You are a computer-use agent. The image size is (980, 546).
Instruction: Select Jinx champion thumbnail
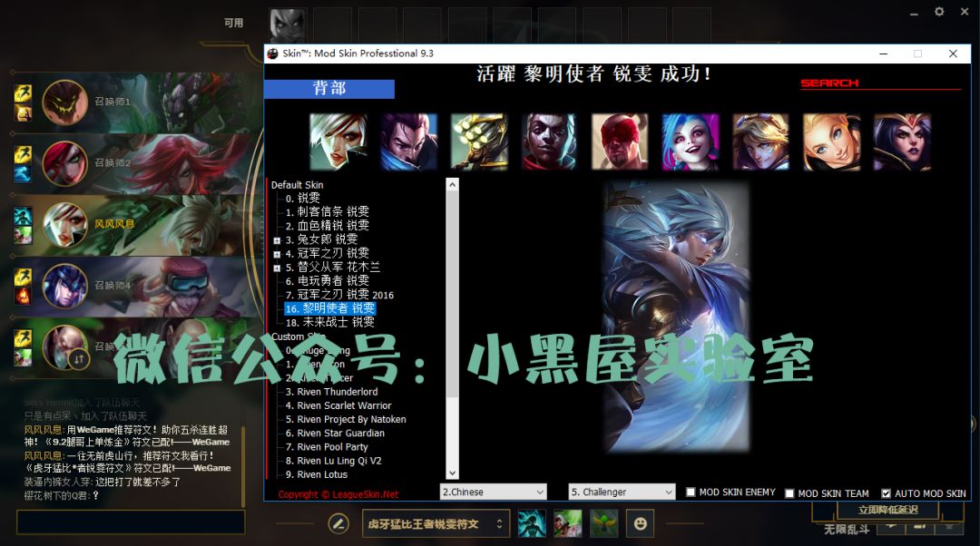coord(691,141)
